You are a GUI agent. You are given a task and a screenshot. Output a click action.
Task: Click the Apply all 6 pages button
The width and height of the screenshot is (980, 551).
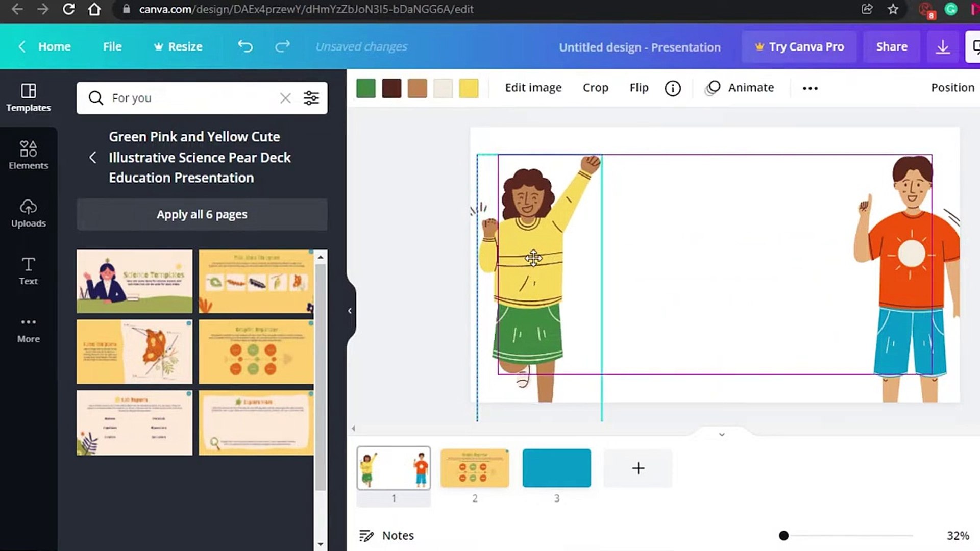[202, 214]
